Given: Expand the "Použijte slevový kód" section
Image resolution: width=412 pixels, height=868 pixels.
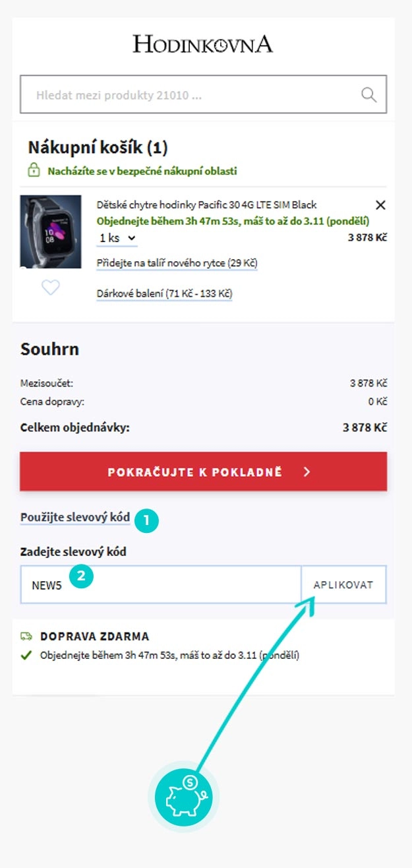Looking at the screenshot, I should point(75,518).
